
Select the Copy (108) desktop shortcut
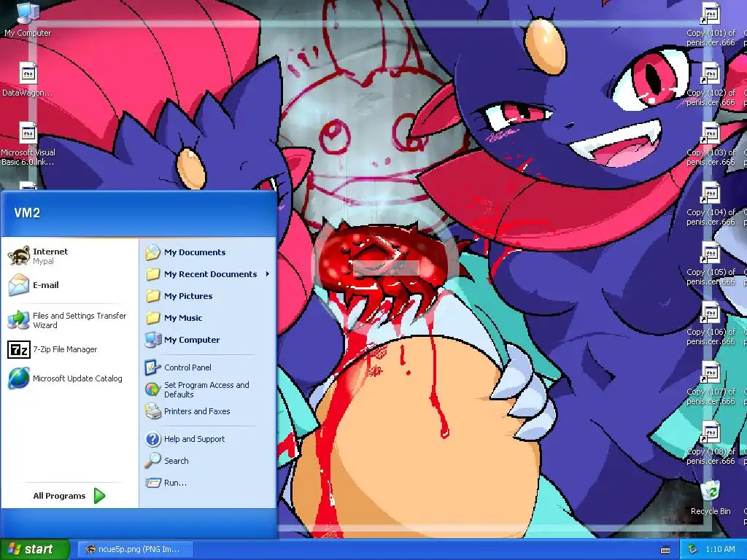(711, 443)
